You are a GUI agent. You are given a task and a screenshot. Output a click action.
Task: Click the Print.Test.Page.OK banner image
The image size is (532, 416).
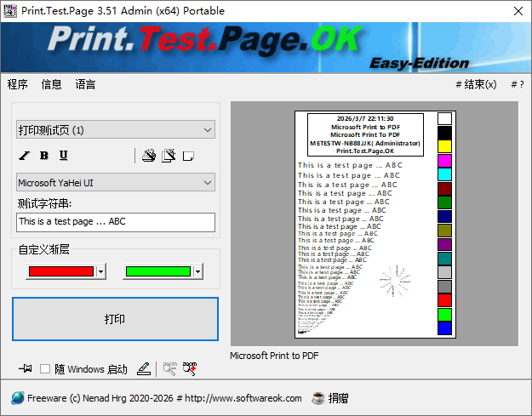(x=266, y=48)
